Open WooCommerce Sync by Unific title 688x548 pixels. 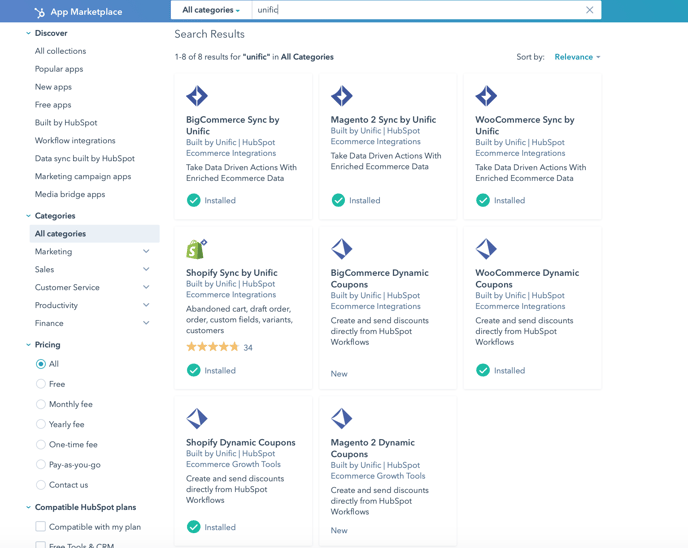525,125
